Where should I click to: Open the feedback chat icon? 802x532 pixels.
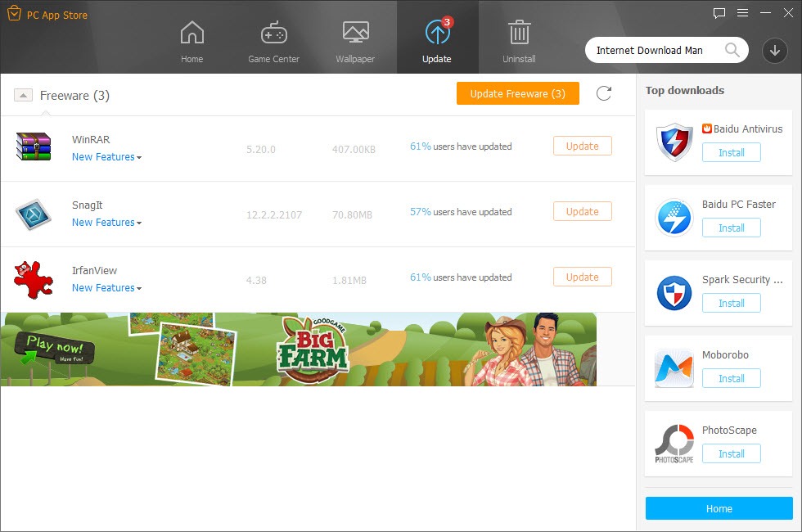coord(719,13)
